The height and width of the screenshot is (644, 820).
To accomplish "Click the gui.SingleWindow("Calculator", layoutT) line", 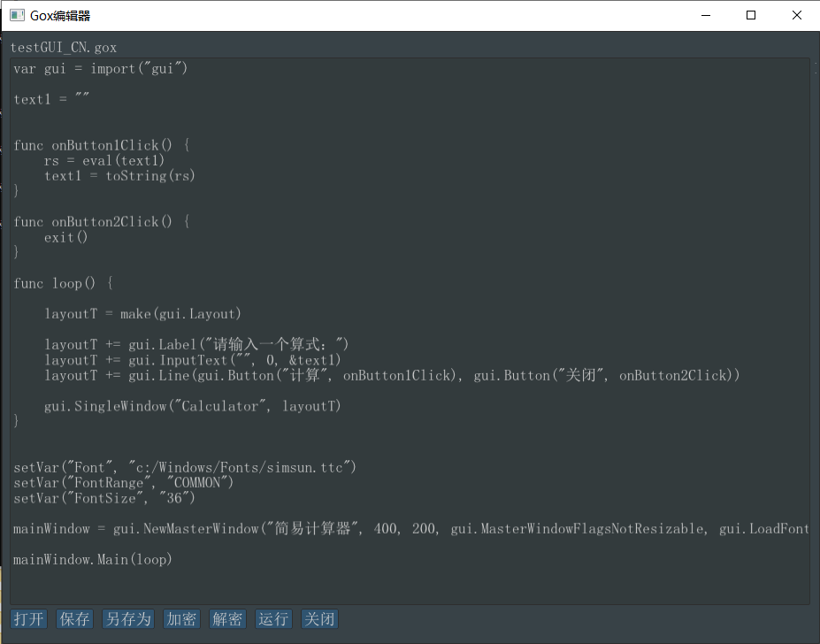I will pos(193,406).
